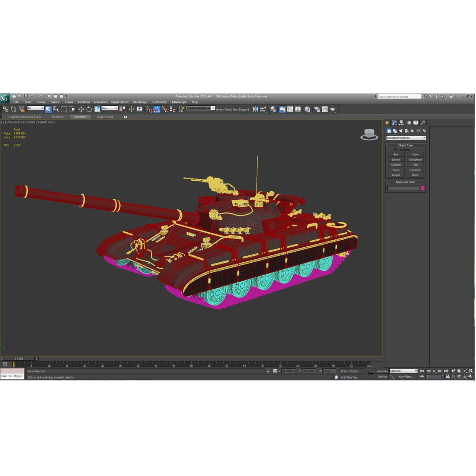Click the Select and Manipulate icon
Viewport: 476px width, 476px height.
(x=131, y=109)
